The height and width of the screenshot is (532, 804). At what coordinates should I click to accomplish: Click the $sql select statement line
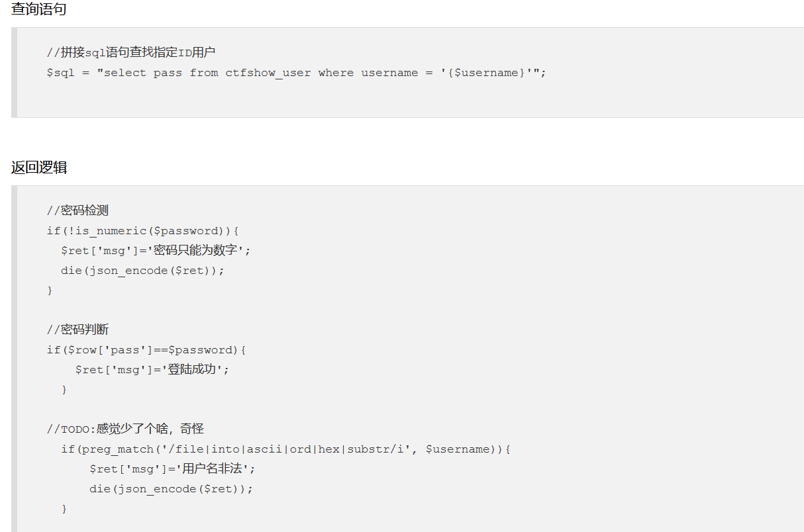pos(296,73)
